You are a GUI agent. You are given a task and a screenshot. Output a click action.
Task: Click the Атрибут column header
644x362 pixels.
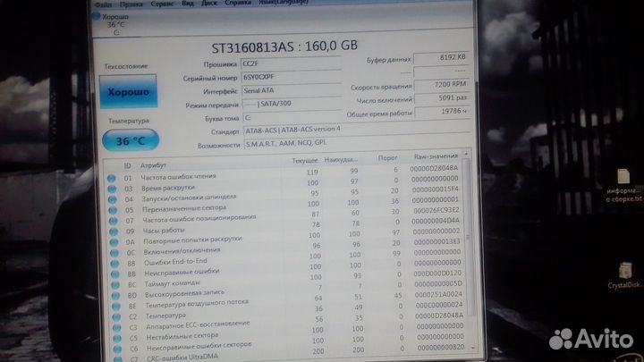click(153, 165)
